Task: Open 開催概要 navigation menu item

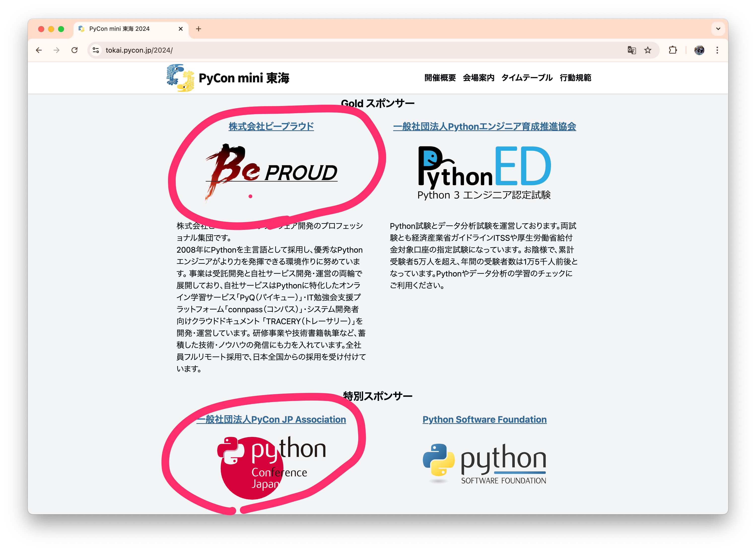Action: click(440, 78)
